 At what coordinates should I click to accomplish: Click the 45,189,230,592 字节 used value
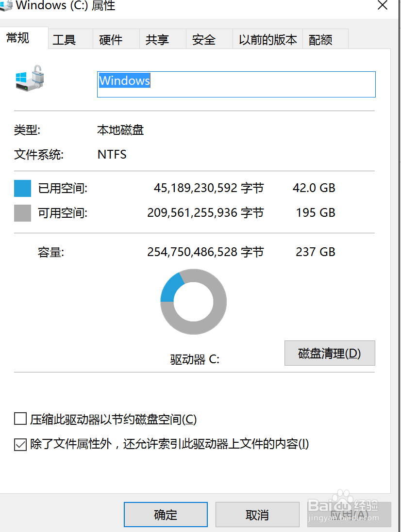[x=208, y=188]
